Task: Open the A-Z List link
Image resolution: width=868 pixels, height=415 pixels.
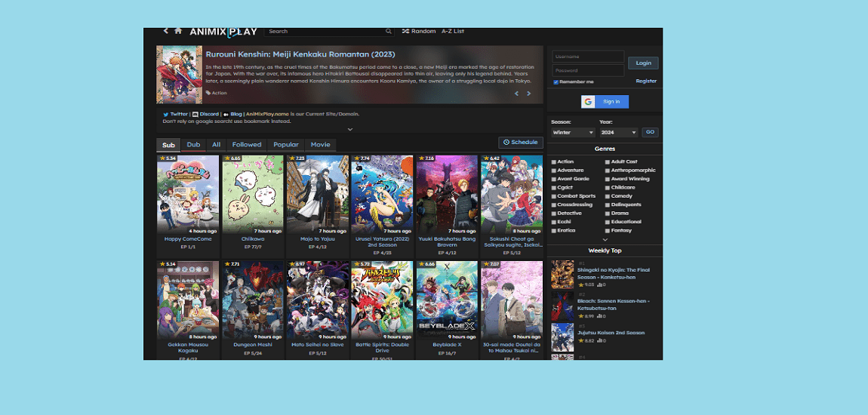Action: 453,32
